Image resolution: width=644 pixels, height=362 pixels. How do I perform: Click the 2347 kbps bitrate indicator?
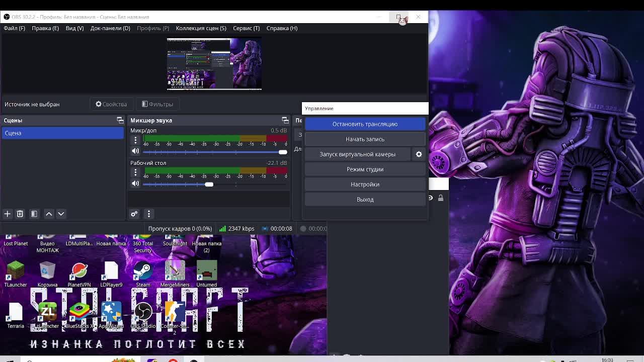tap(236, 229)
